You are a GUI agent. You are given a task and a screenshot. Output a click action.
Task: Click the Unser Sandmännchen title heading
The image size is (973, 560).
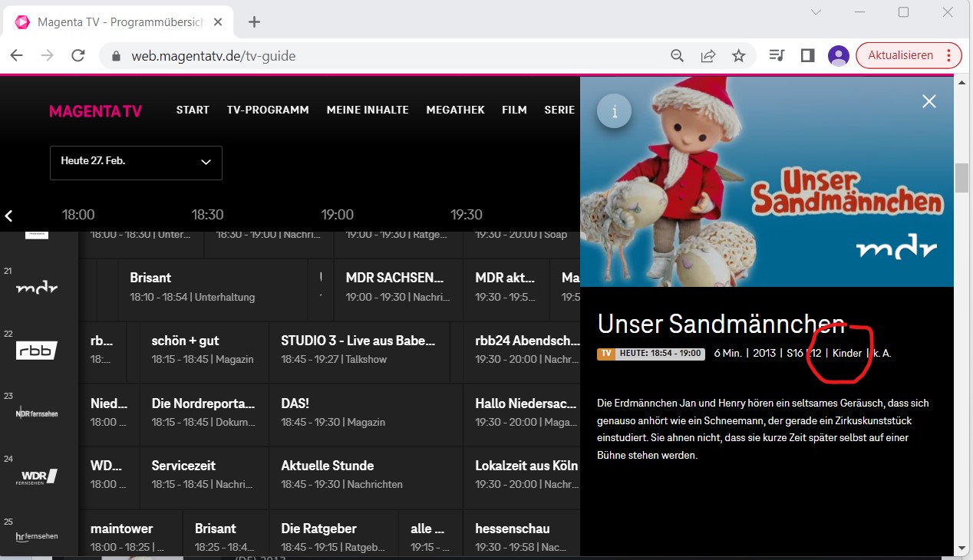pos(721,324)
